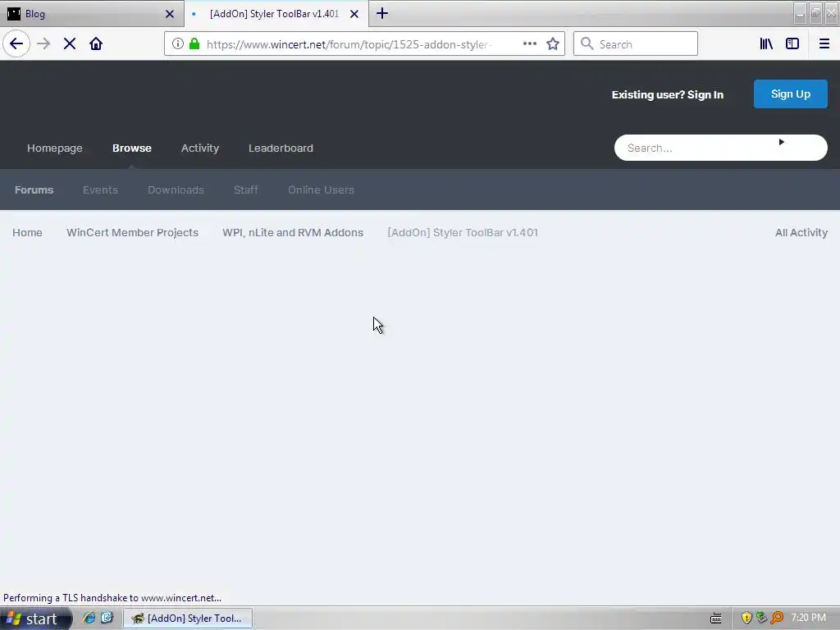This screenshot has width=840, height=630.
Task: Toggle the sidebar view icon
Action: [792, 44]
